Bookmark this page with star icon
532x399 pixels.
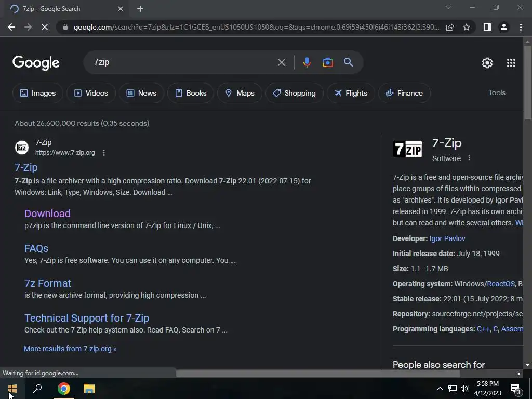tap(467, 27)
